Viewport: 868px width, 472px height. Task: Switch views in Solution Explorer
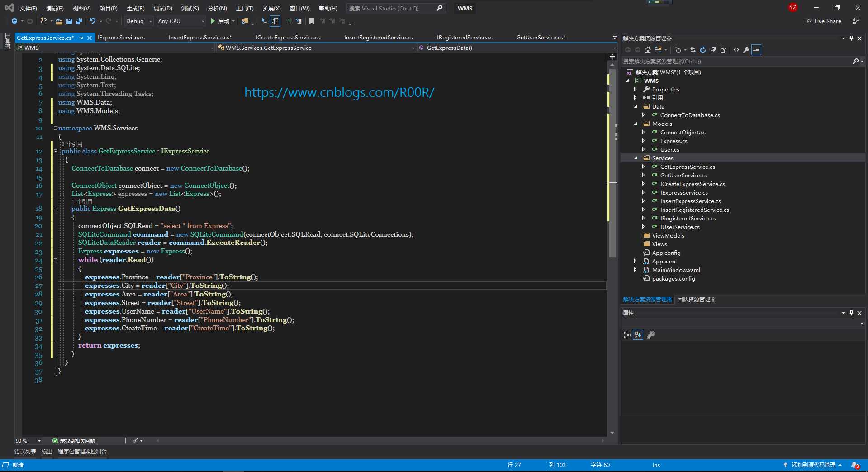pyautogui.click(x=658, y=50)
